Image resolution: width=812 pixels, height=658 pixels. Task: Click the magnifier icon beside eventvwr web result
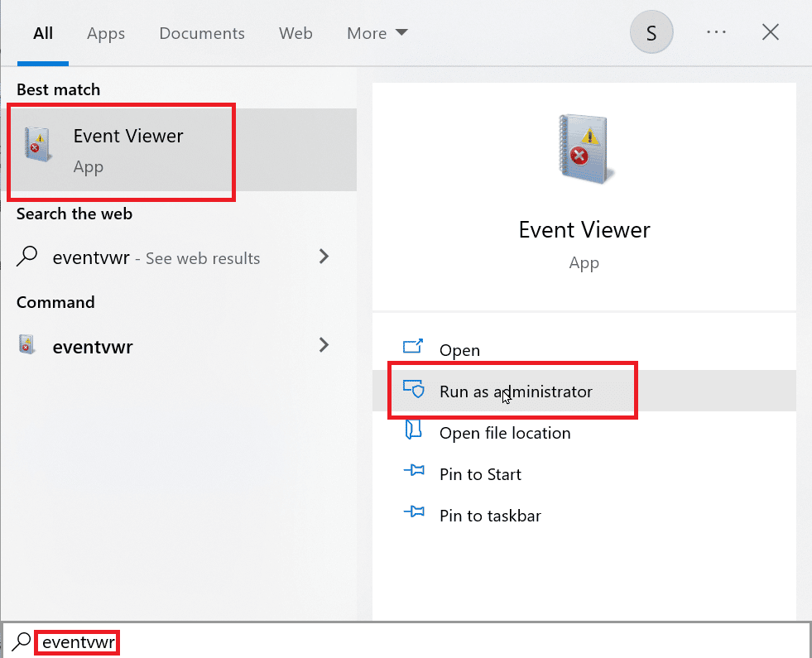26,257
